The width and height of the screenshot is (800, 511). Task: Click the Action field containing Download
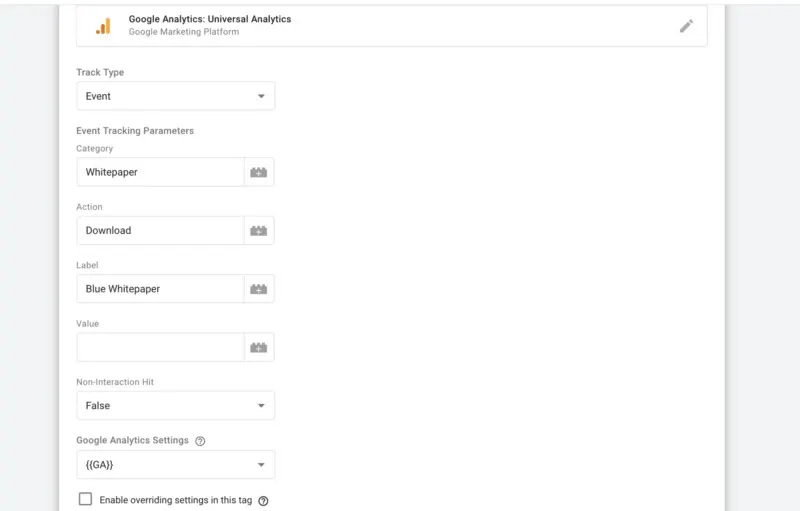tap(160, 231)
